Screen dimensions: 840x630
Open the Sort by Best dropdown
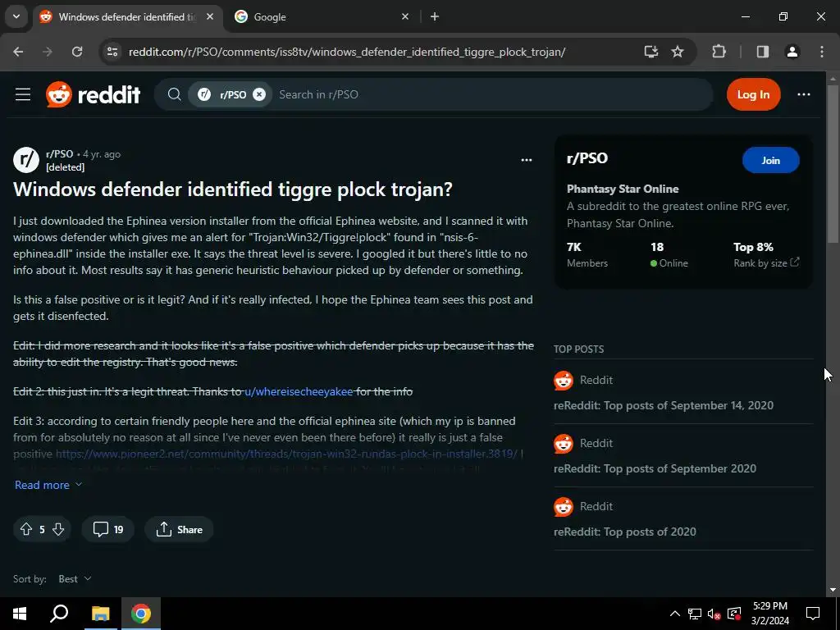[75, 579]
